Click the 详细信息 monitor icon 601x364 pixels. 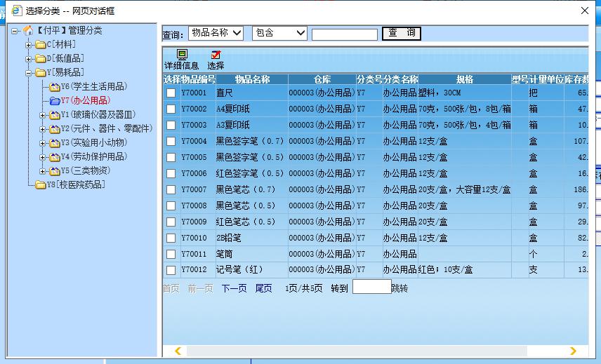[x=182, y=54]
